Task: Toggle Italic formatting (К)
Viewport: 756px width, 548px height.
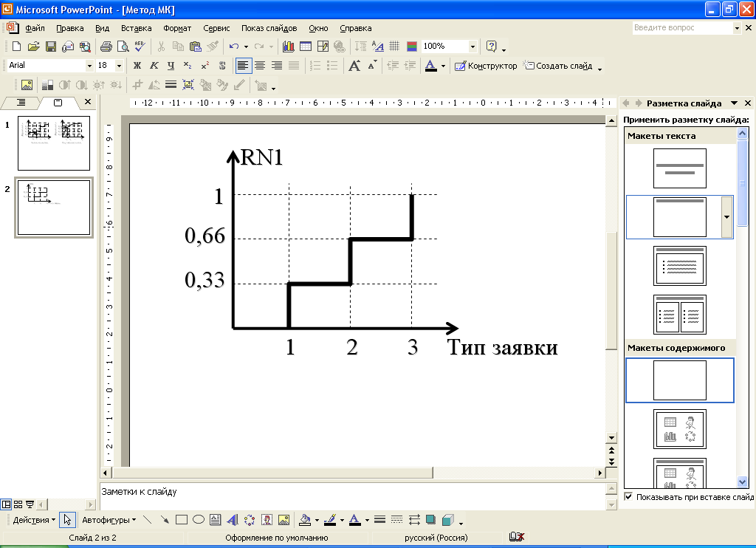Action: (x=154, y=66)
